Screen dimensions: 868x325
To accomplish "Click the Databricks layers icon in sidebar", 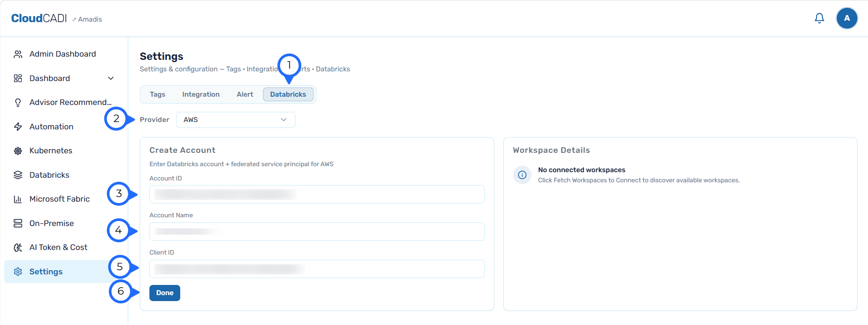I will [x=18, y=175].
